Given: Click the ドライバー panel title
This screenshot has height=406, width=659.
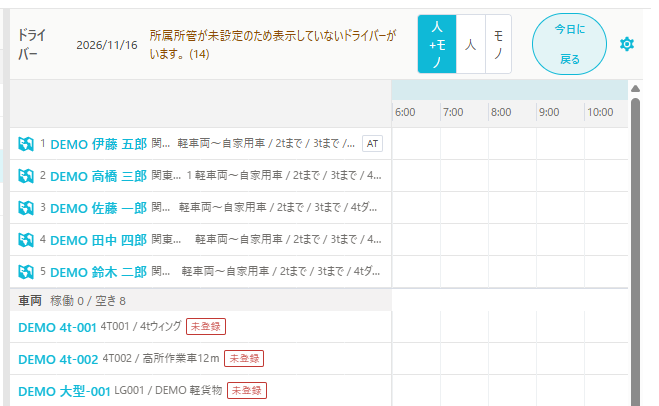Looking at the screenshot, I should pyautogui.click(x=31, y=44).
